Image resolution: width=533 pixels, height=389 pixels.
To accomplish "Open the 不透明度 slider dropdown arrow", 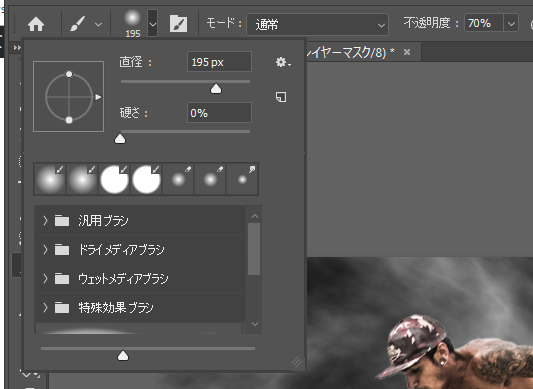I will point(511,23).
